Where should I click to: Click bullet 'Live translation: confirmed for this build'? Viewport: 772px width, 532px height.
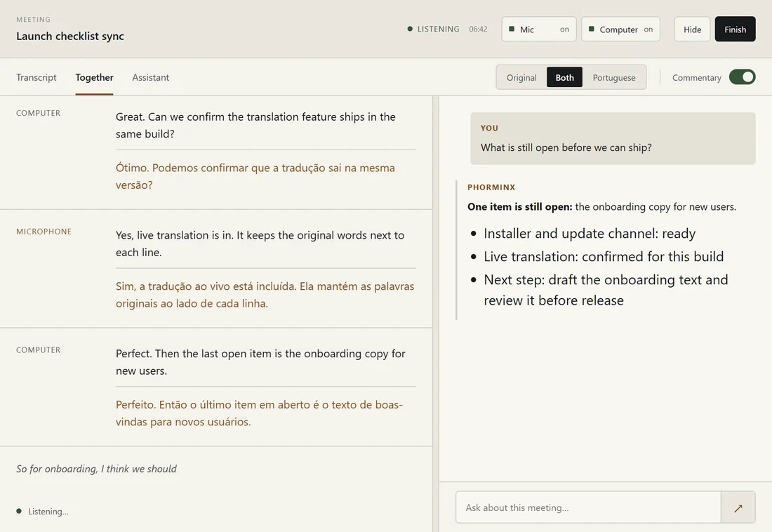coord(604,257)
